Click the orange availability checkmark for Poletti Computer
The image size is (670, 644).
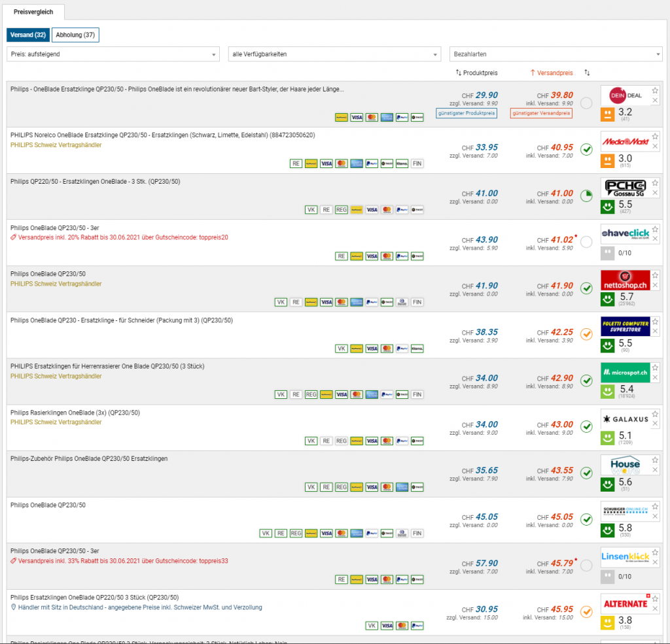[586, 334]
